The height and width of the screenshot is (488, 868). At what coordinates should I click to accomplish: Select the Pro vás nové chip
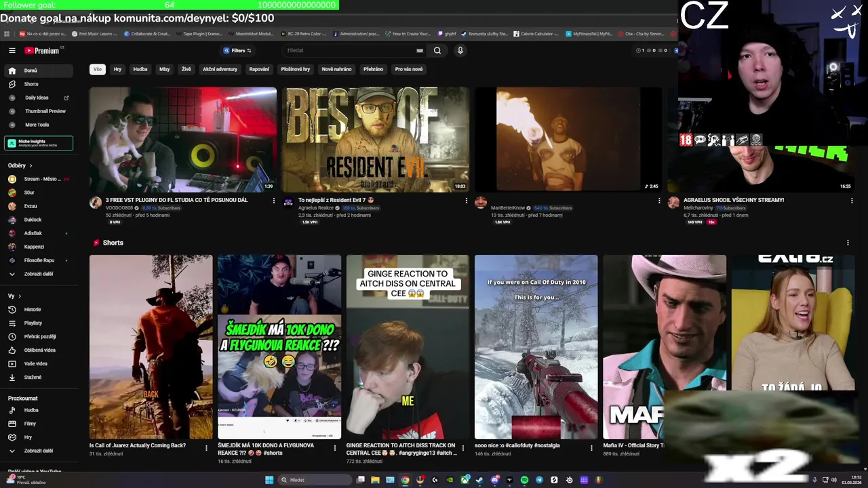click(x=409, y=69)
